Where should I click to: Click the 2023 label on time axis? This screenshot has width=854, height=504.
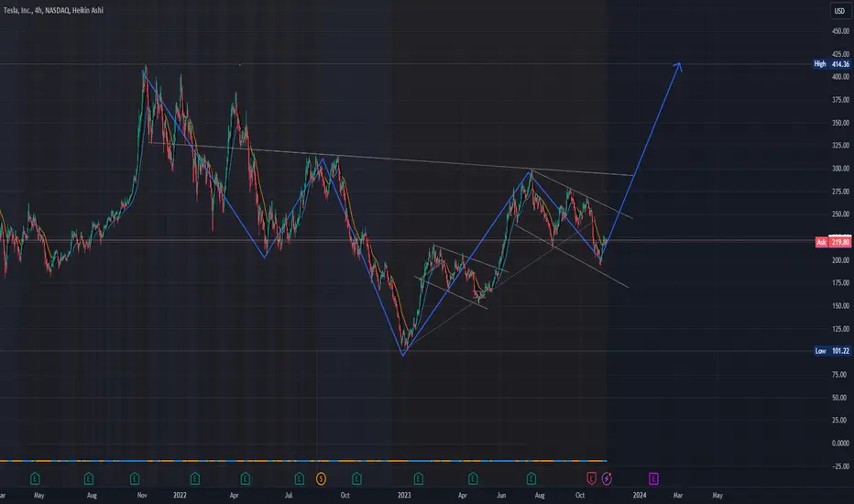click(x=404, y=495)
